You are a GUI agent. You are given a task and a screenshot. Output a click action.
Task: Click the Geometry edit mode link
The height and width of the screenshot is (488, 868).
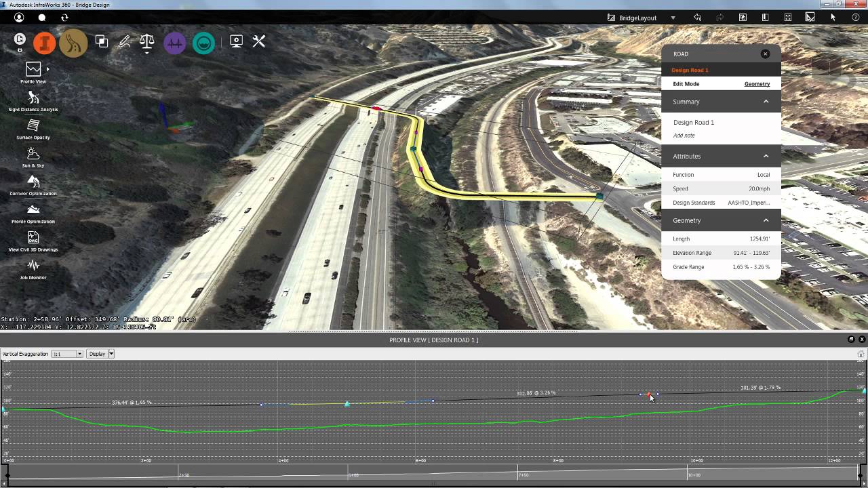click(x=757, y=84)
